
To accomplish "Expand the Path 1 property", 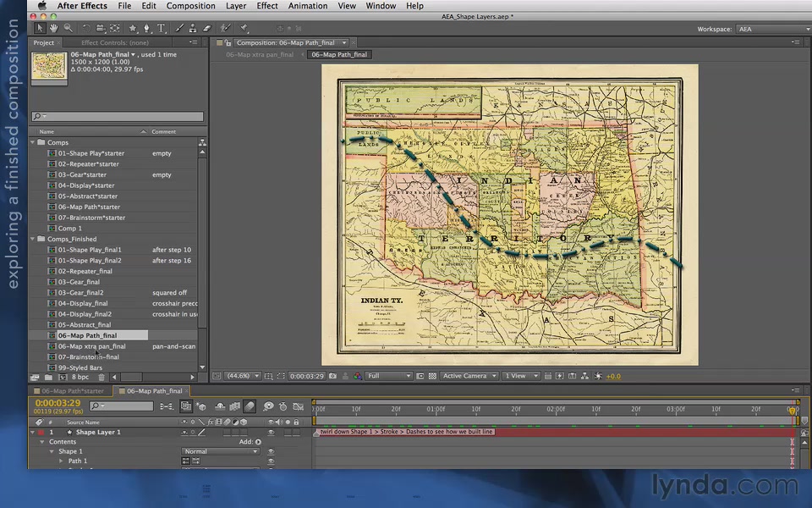I will [x=61, y=461].
